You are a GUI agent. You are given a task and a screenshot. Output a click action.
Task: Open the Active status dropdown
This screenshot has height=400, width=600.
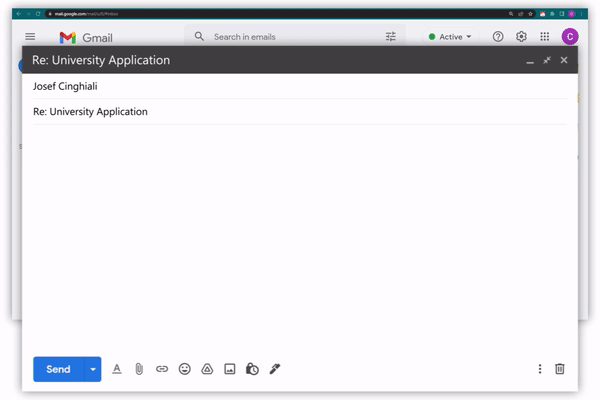pyautogui.click(x=450, y=37)
